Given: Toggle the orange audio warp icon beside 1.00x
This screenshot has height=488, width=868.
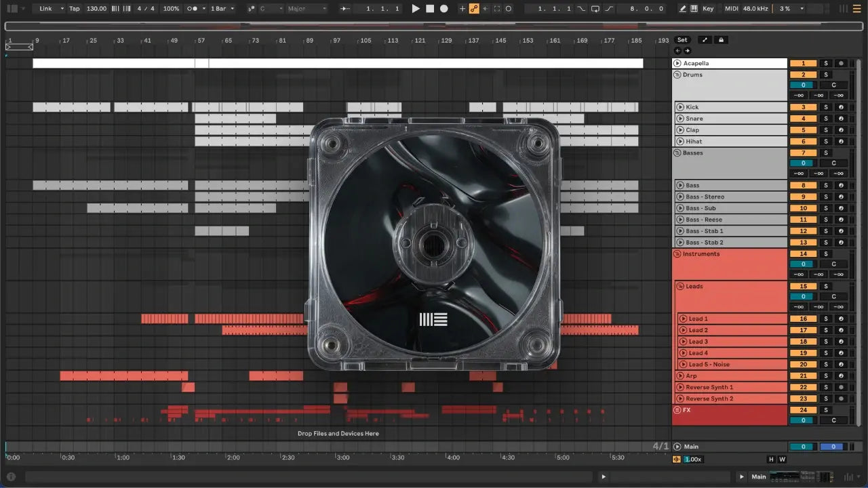Looking at the screenshot, I should pyautogui.click(x=677, y=460).
